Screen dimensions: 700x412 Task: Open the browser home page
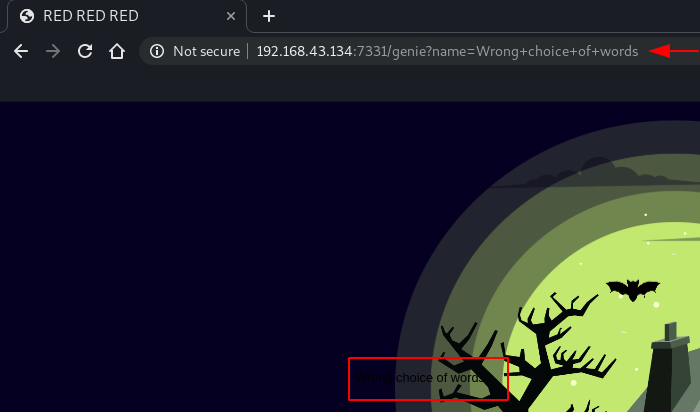pos(117,51)
